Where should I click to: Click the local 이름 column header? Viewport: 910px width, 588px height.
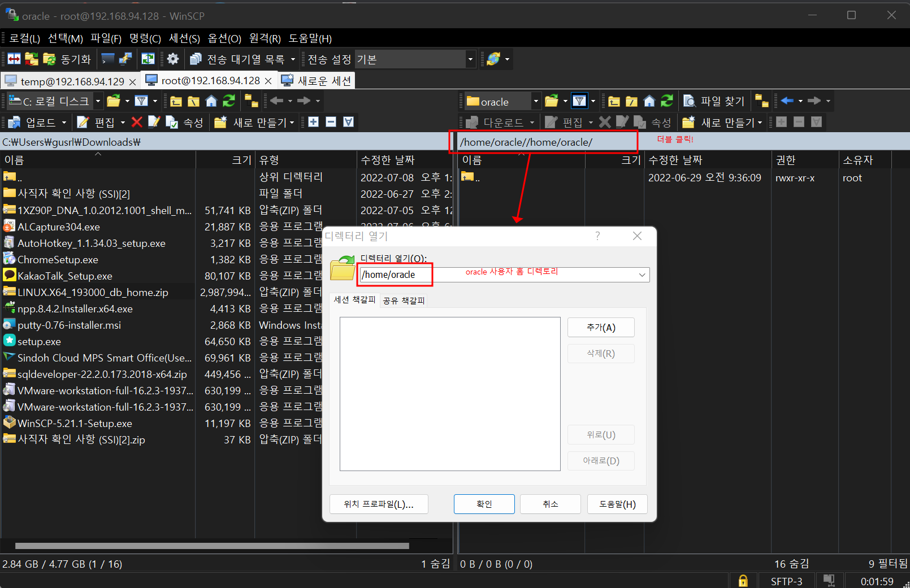98,160
